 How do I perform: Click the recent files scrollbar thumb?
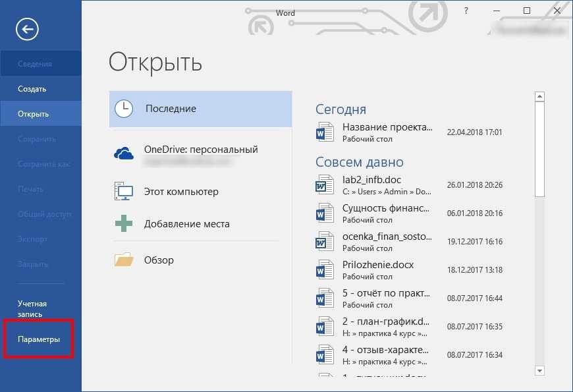tap(540, 150)
